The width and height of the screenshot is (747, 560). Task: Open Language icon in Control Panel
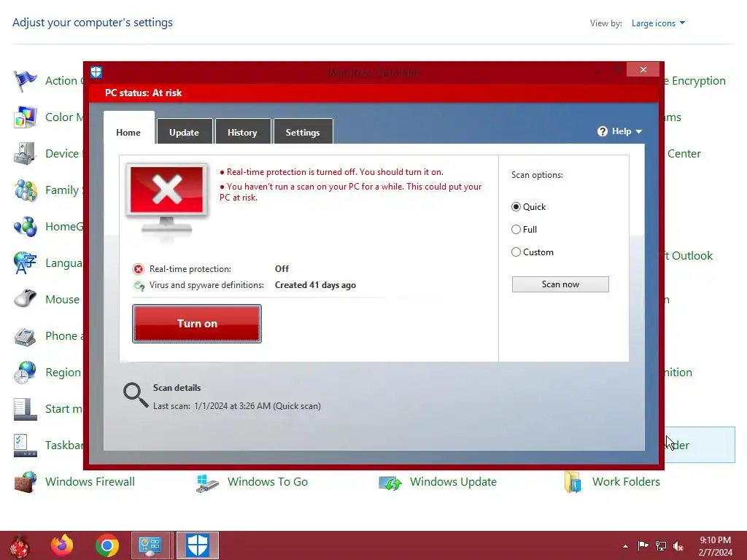point(26,262)
